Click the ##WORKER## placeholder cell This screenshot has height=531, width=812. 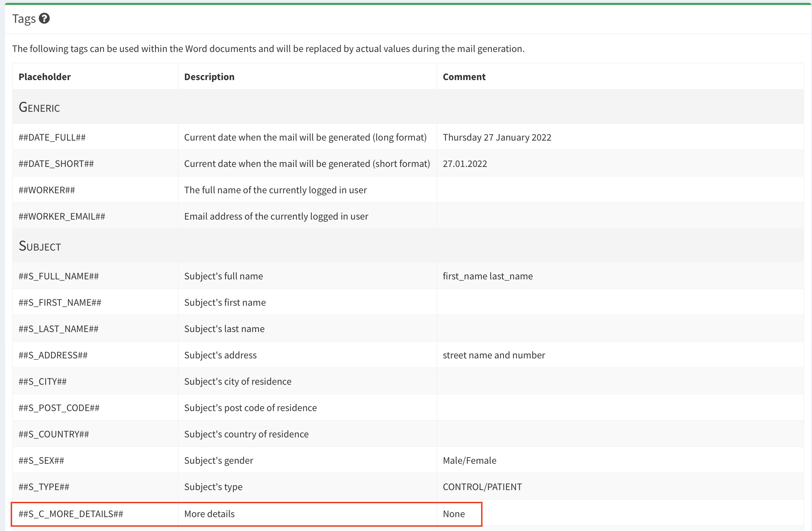[x=47, y=190]
